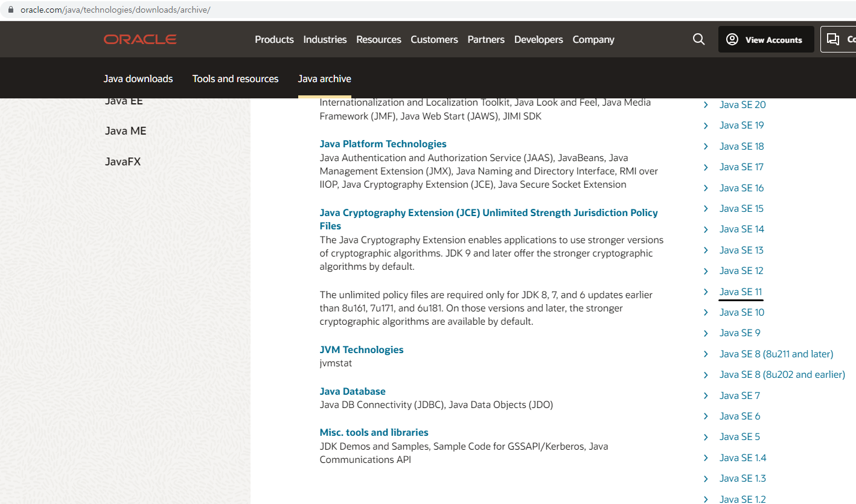
Task: Open the Java SE 16 archive link
Action: pos(741,188)
